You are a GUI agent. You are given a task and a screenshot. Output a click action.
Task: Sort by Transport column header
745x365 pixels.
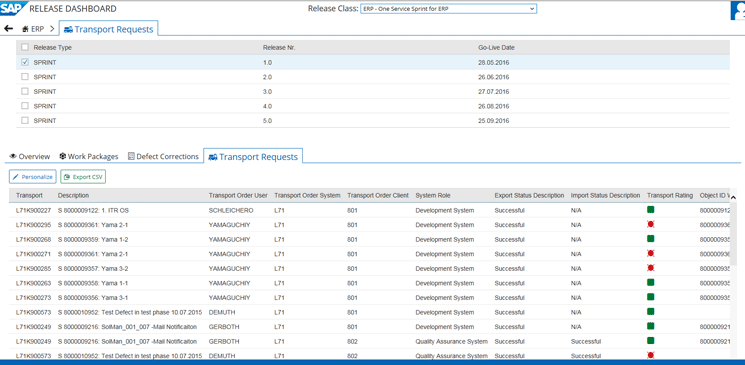[x=29, y=195]
